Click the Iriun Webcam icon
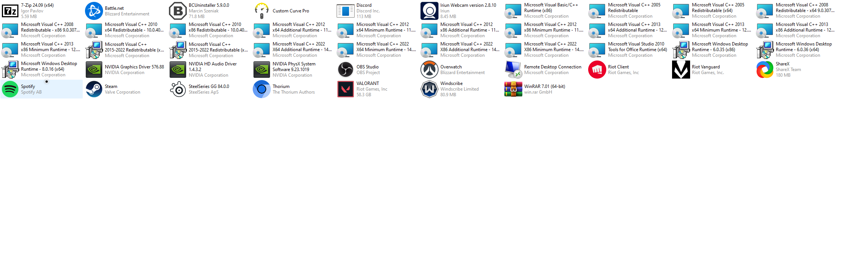868x253 pixels. pos(429,11)
